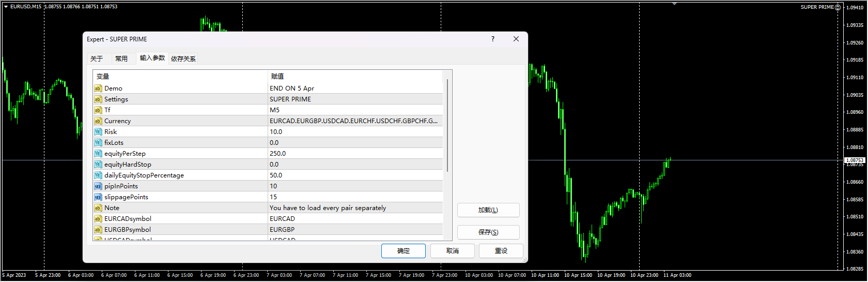Edit the fixLots value 0.0
This screenshot has height=282, width=868.
pos(355,143)
